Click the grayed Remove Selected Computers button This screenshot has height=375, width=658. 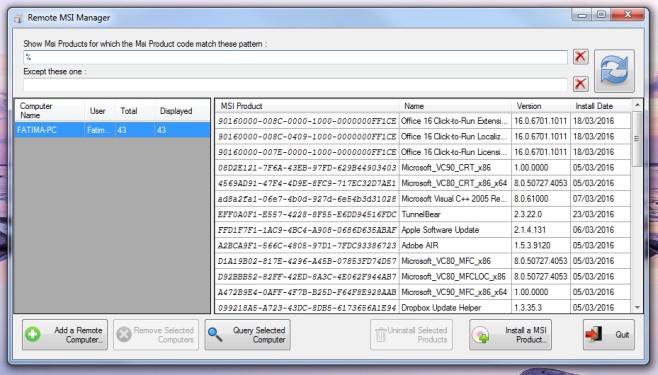click(157, 335)
